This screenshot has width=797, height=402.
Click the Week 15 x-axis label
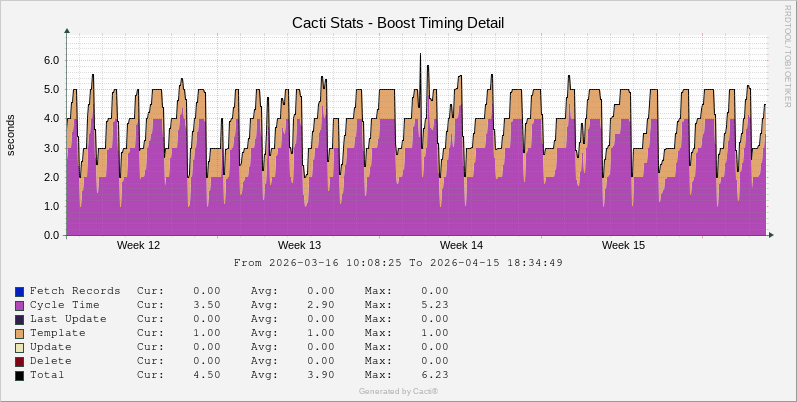pos(623,245)
